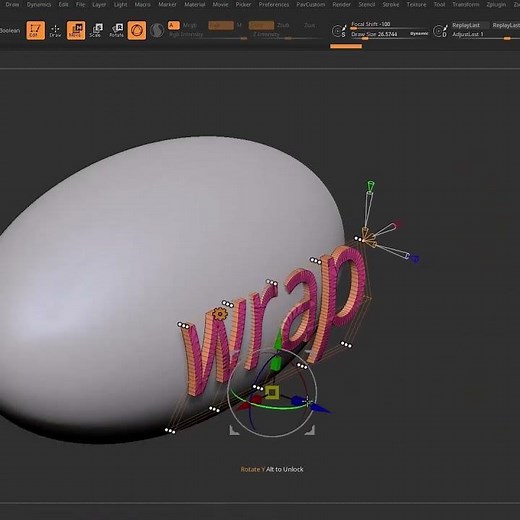This screenshot has height=520, width=520.
Task: Open the Transform menu
Action: [x=466, y=4]
